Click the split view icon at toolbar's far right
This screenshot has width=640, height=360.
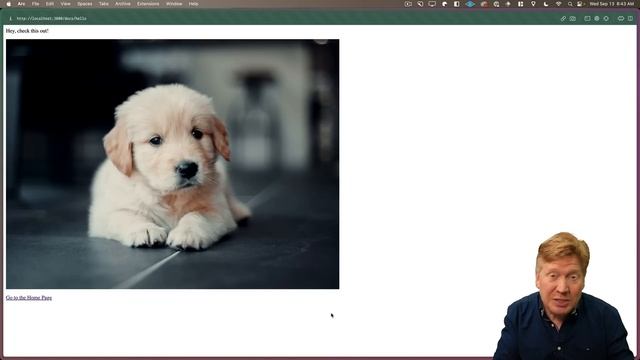coord(630,18)
